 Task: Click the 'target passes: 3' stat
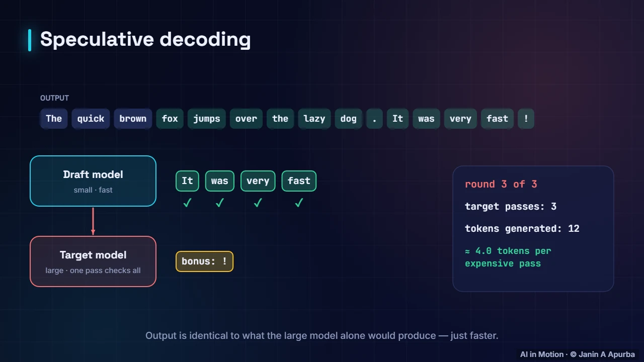[x=511, y=206]
